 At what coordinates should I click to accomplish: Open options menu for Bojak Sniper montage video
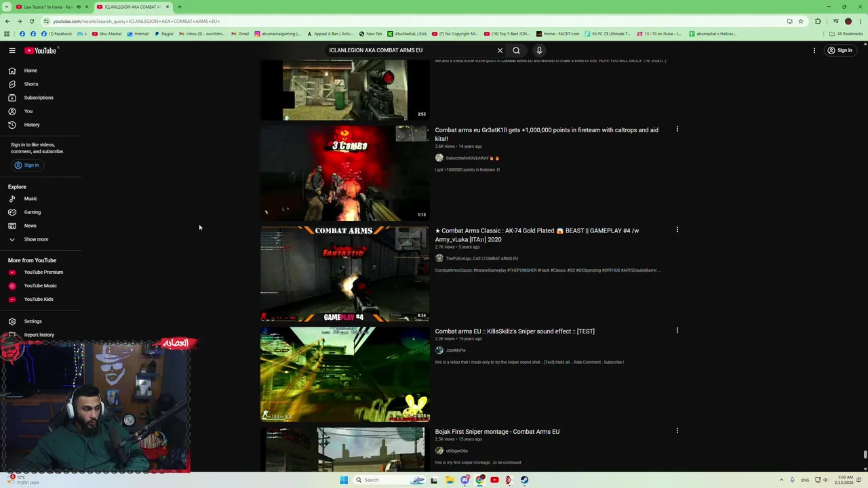click(677, 430)
